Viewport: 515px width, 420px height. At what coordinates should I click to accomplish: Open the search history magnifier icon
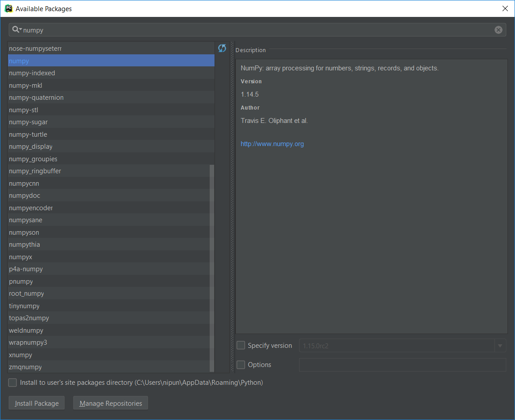17,29
